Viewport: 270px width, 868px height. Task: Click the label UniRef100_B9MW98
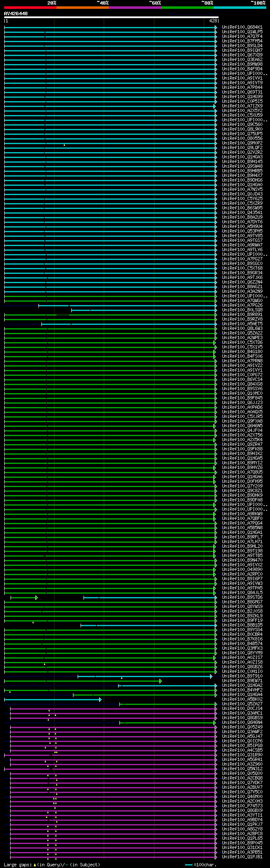[242, 64]
